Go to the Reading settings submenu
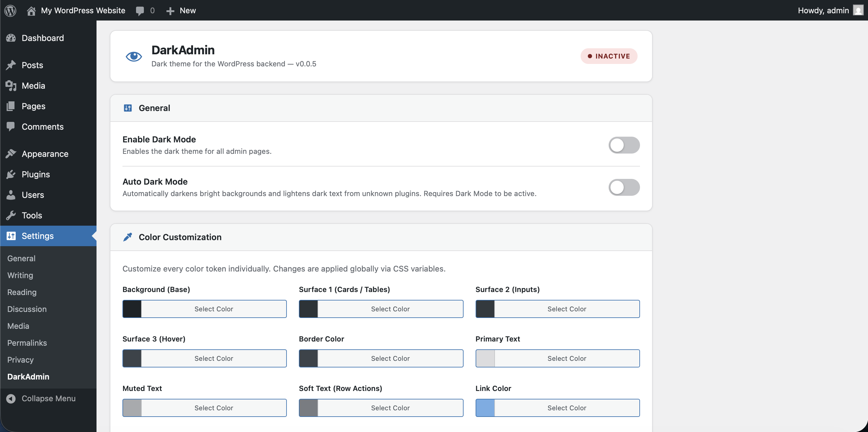868x432 pixels. 22,292
